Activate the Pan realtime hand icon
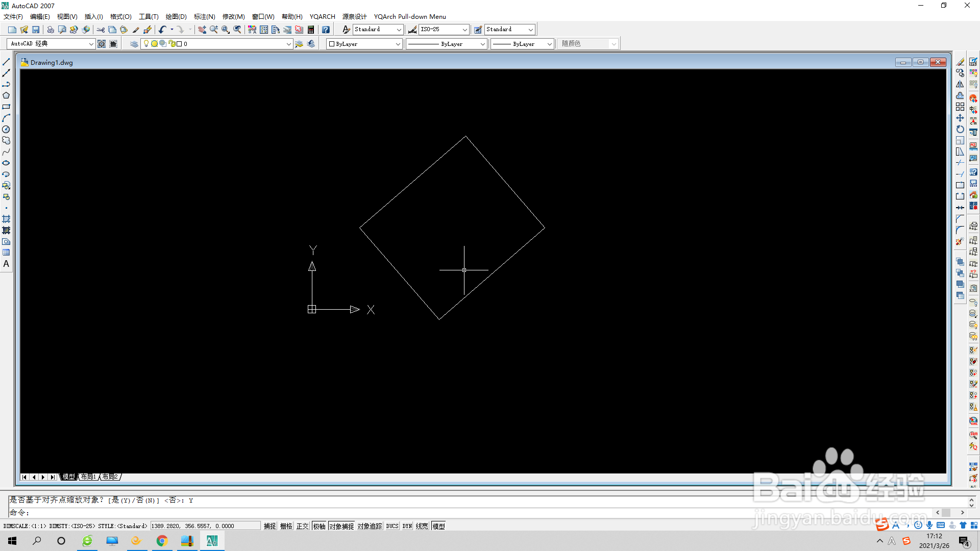This screenshot has width=980, height=551. coord(202,30)
